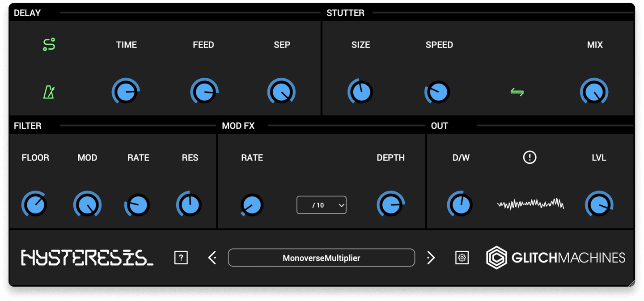Screen dimensions: 644x301
Task: Open the MonoverseMultiplier preset selector
Action: point(322,258)
